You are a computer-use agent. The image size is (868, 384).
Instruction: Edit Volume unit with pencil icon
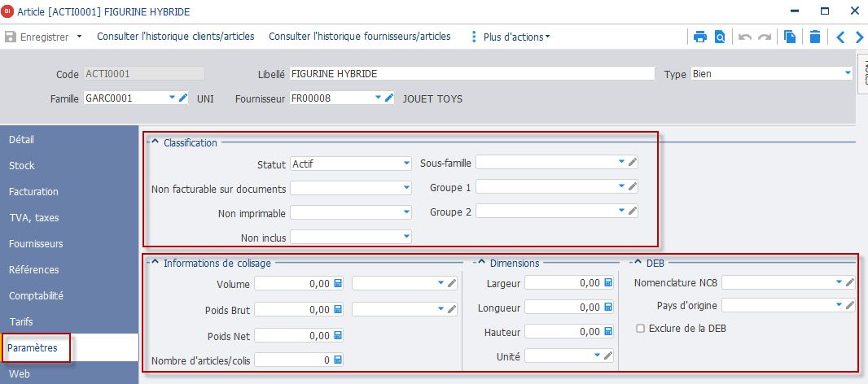pyautogui.click(x=452, y=283)
